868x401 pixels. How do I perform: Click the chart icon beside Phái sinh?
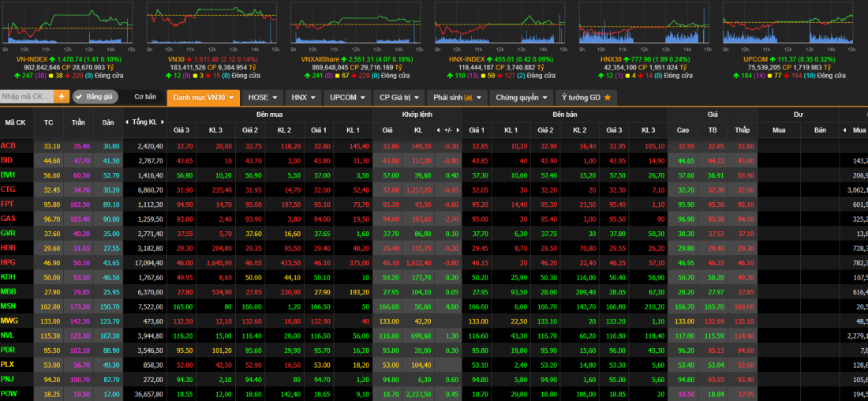(469, 97)
